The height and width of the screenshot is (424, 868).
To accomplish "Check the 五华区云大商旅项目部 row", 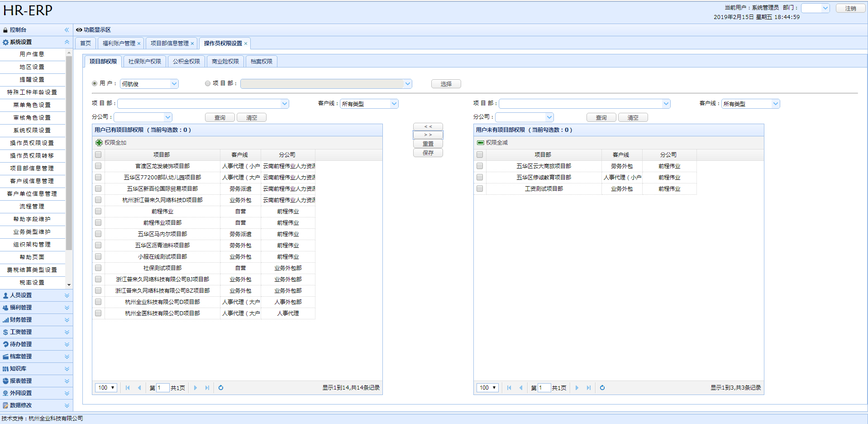I will (480, 166).
